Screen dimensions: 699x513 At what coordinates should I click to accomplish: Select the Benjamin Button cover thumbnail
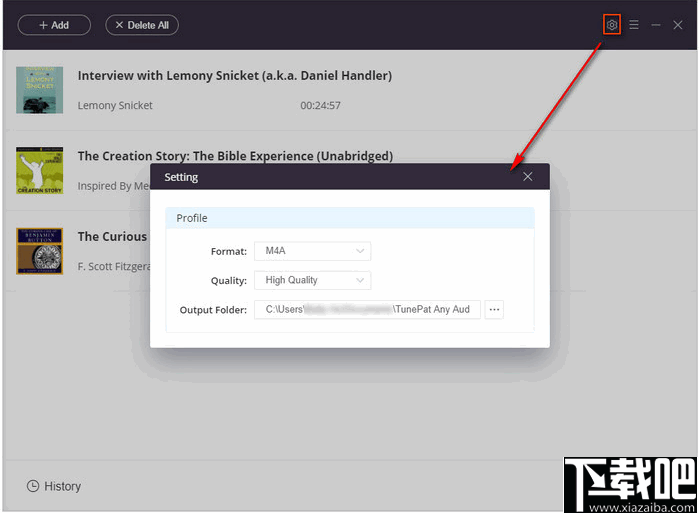tap(40, 251)
